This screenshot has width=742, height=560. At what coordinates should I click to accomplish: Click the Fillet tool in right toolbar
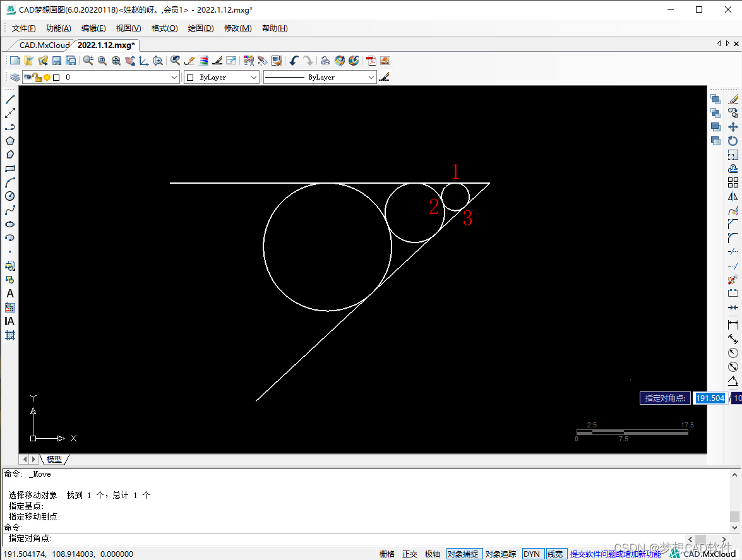[x=733, y=238]
